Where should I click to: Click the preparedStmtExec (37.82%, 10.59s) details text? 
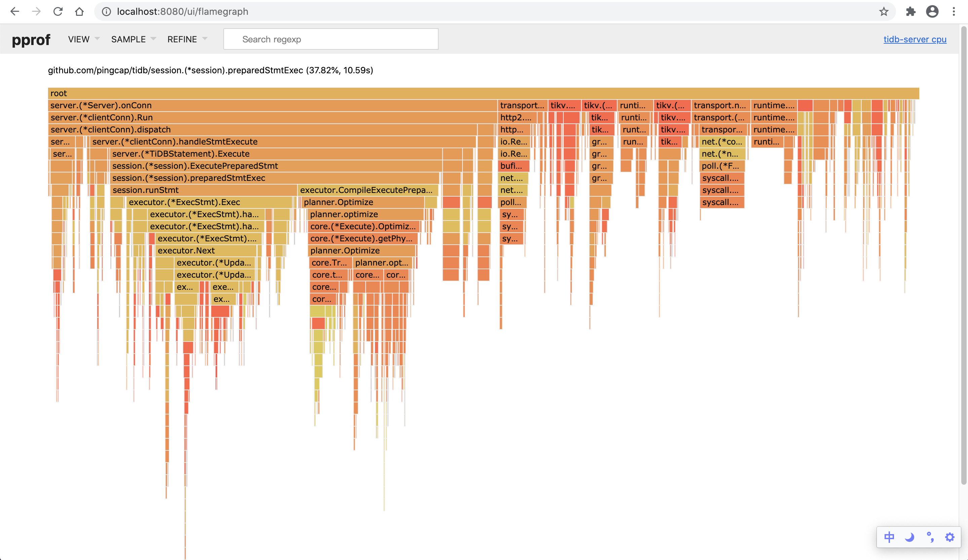point(211,70)
